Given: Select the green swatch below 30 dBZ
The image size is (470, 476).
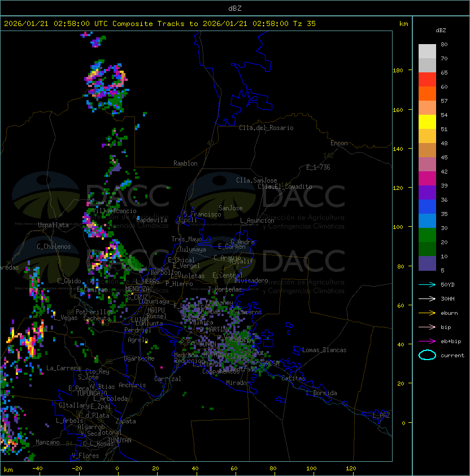Looking at the screenshot, I should click(x=427, y=235).
